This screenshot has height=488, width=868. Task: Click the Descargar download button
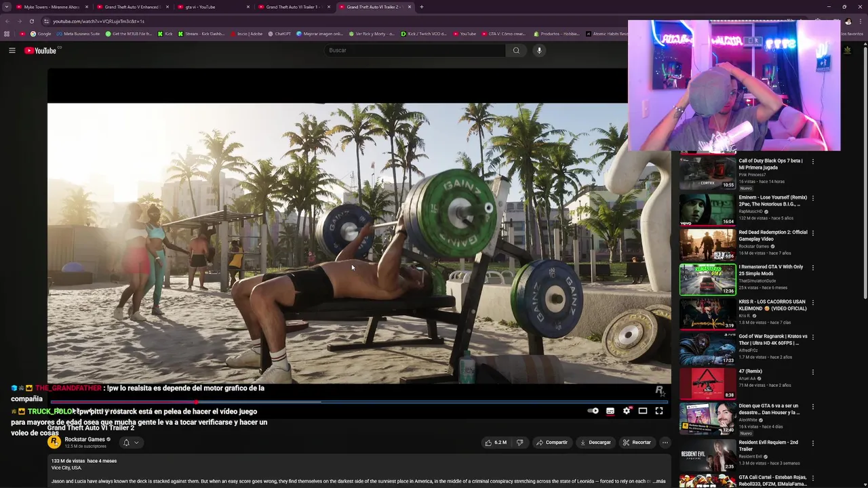[x=595, y=443]
